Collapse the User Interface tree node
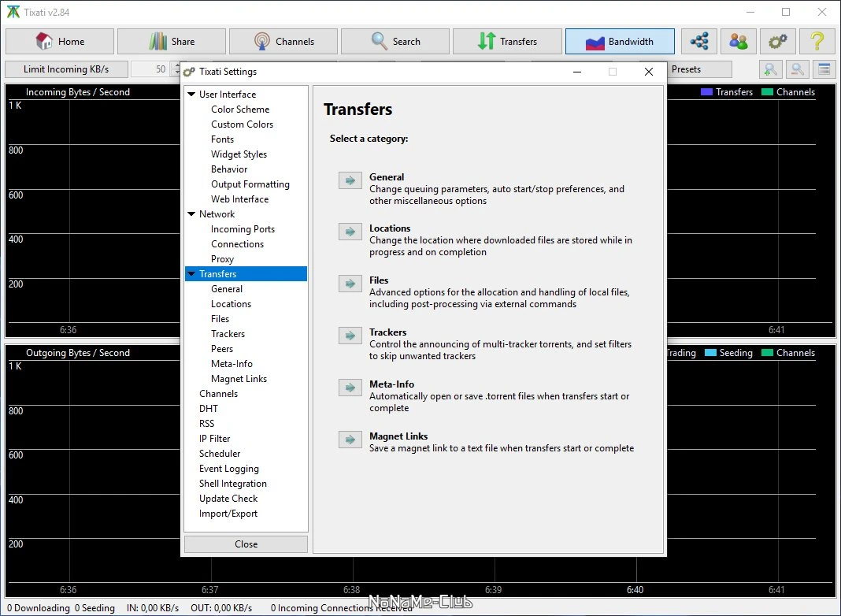Viewport: 841px width, 616px height. (x=191, y=95)
